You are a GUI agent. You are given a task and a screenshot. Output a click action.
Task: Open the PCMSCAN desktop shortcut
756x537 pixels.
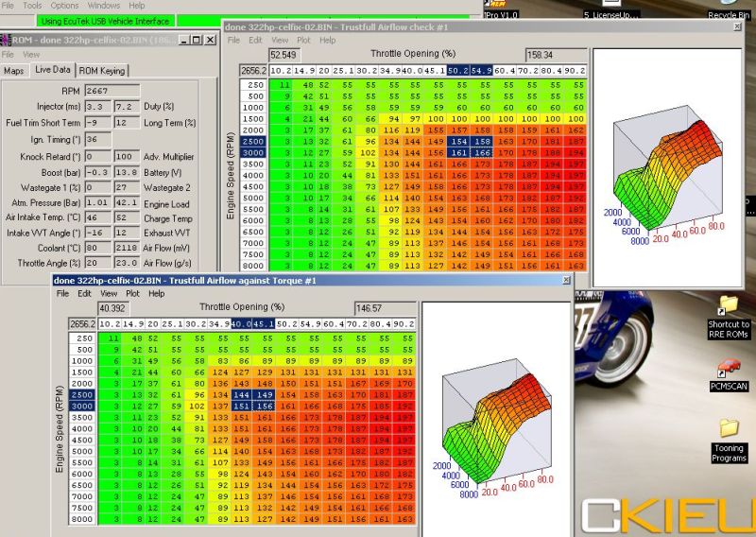coord(728,368)
